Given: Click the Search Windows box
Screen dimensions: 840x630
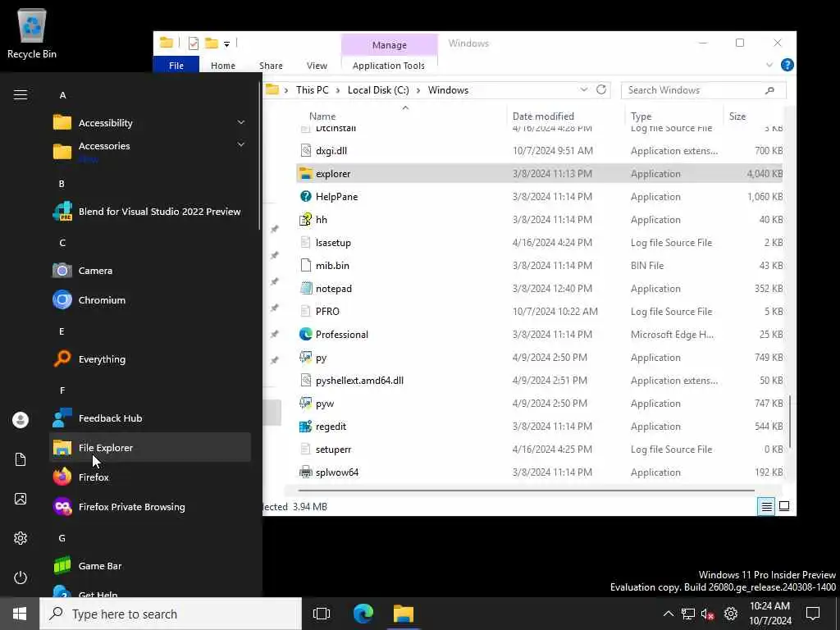Looking at the screenshot, I should coord(703,90).
